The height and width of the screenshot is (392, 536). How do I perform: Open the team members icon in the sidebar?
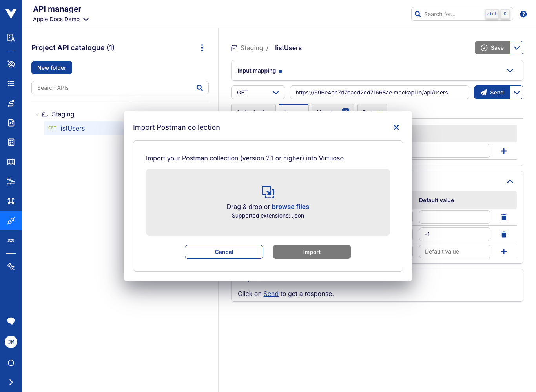pos(11,240)
